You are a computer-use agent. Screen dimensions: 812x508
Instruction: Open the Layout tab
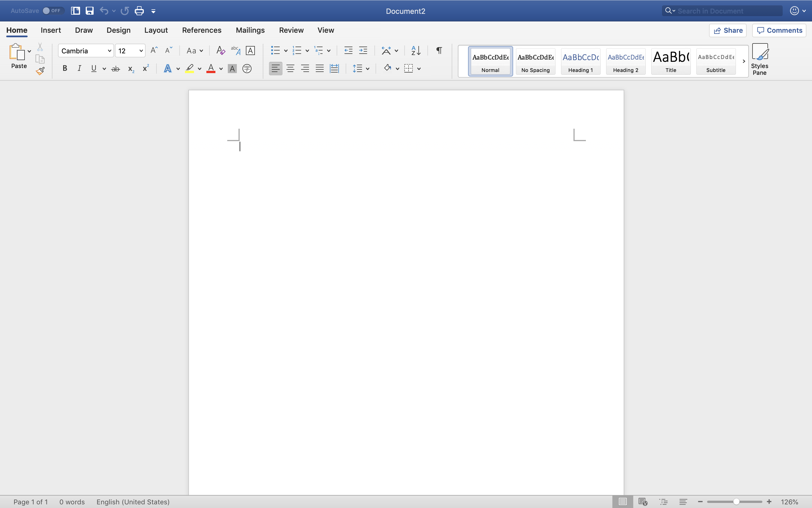(156, 30)
